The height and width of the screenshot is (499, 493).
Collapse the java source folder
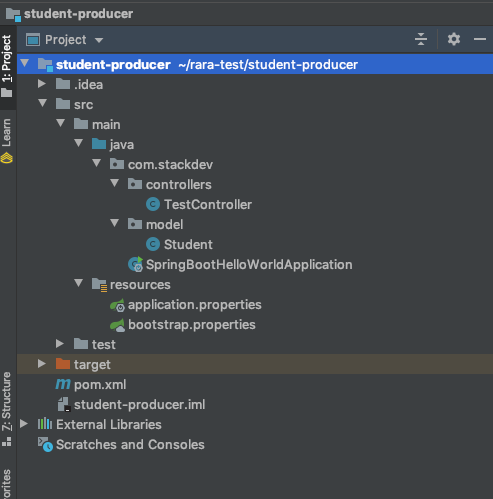point(79,143)
